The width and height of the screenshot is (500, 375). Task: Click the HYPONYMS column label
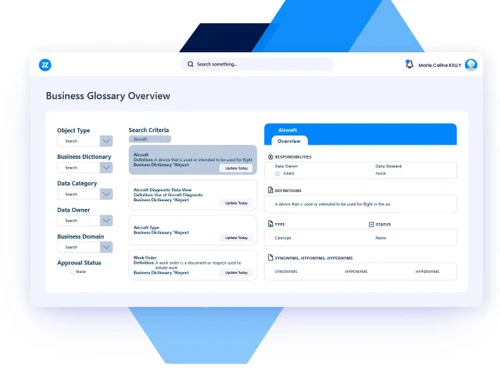[x=356, y=272]
